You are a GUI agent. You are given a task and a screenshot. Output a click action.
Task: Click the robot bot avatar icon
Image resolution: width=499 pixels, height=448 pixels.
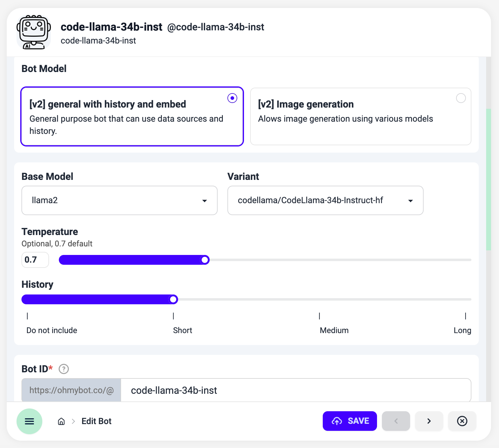pos(34,32)
